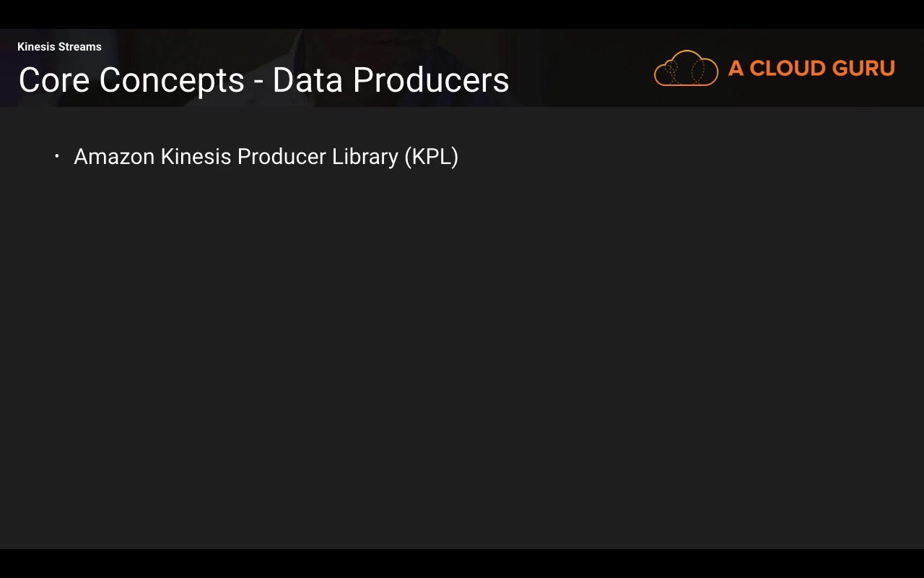Click the word "Library" in the bullet

click(365, 157)
